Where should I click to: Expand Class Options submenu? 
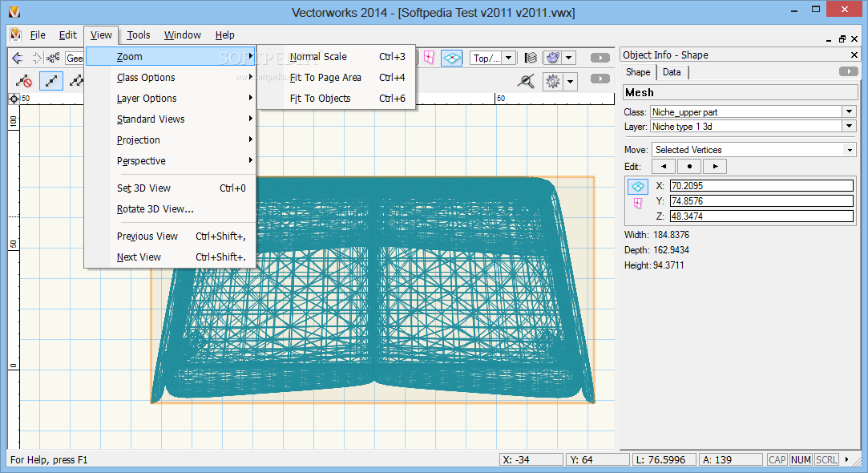pos(170,78)
